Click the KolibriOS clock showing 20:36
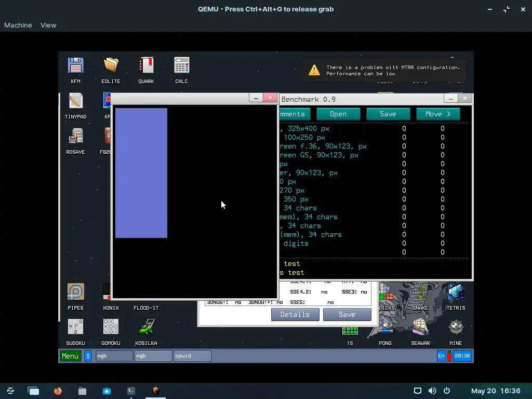The image size is (532, 399). [x=462, y=356]
